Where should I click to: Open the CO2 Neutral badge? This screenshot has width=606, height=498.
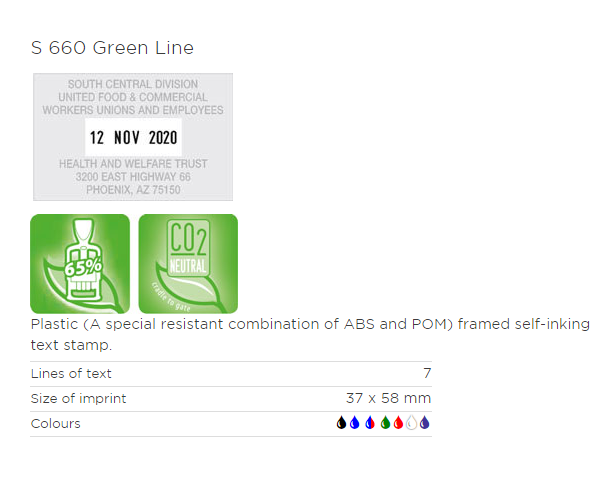(188, 263)
